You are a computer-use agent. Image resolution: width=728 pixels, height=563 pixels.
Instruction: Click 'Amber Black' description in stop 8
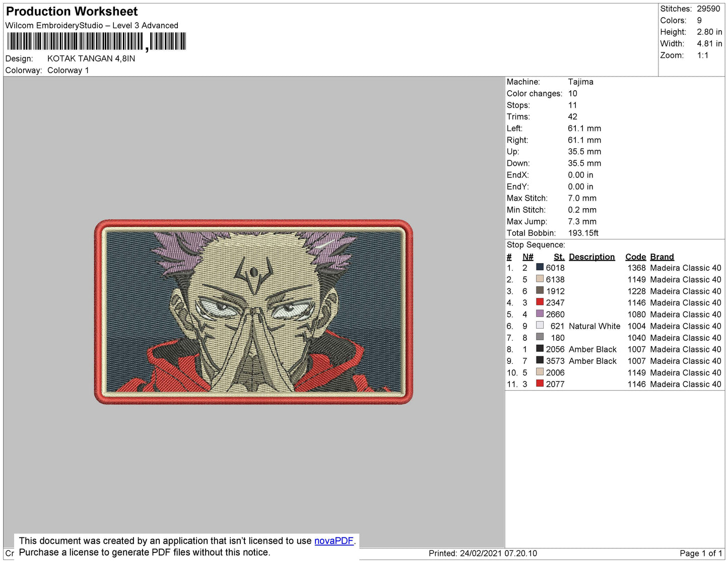coord(592,349)
